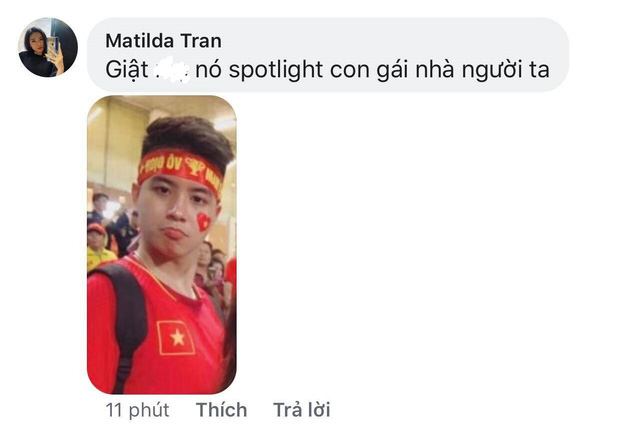Viewport: 620px width, 434px height.
Task: Click the comment text bubble
Action: (x=327, y=55)
